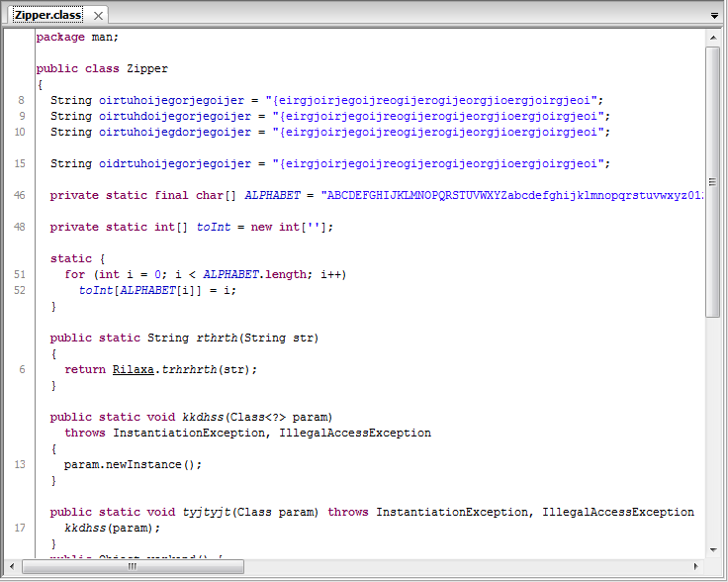The image size is (728, 582).
Task: Click the kkdhss(param) call on line 17
Action: click(99, 528)
